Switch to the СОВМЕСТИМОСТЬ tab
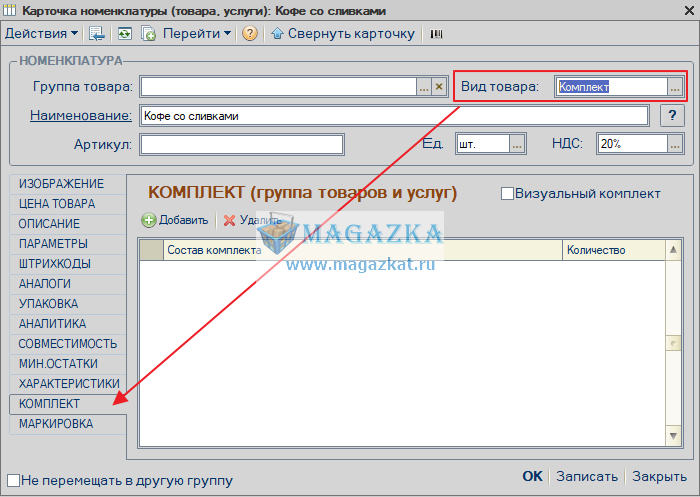This screenshot has width=700, height=497. (x=68, y=344)
